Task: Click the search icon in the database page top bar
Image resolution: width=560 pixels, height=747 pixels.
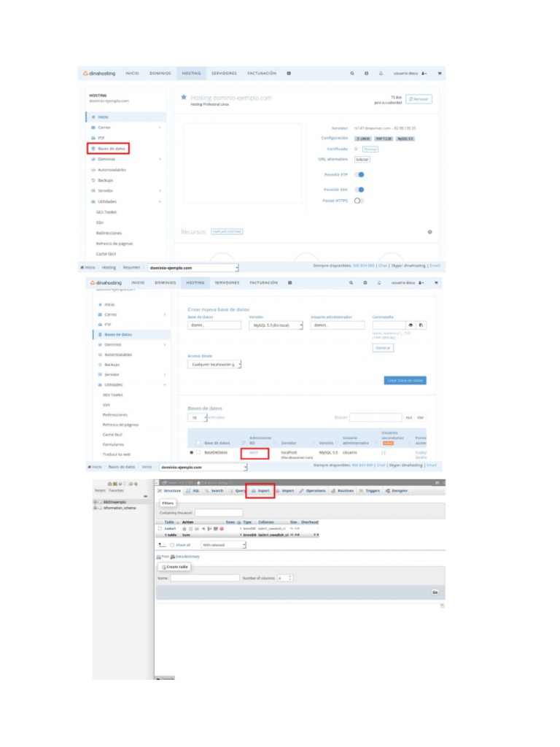Action: point(351,283)
